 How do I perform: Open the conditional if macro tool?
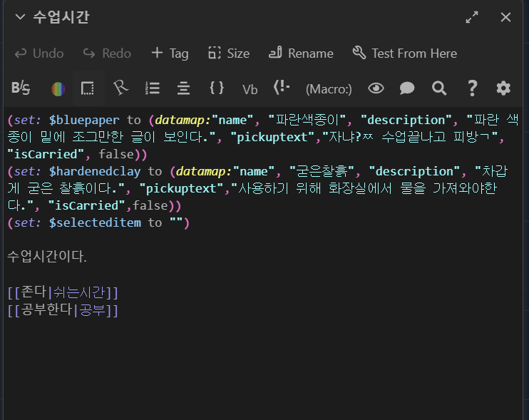click(282, 88)
